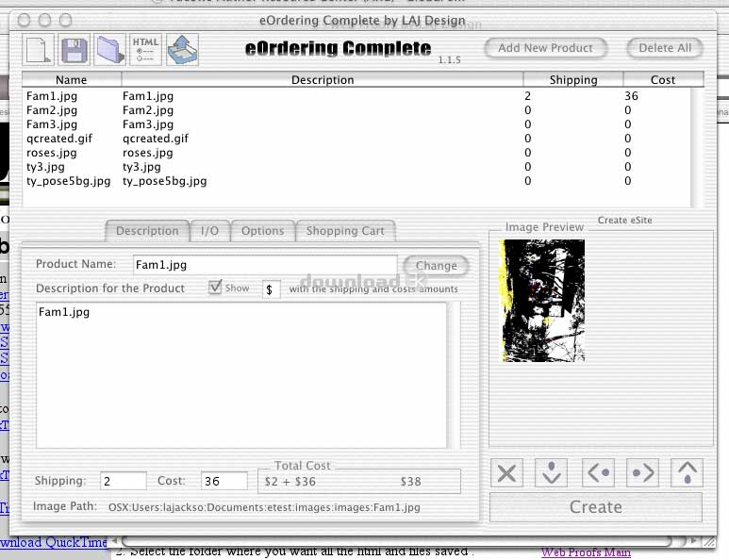
Task: Click the large Create button
Action: click(x=595, y=507)
